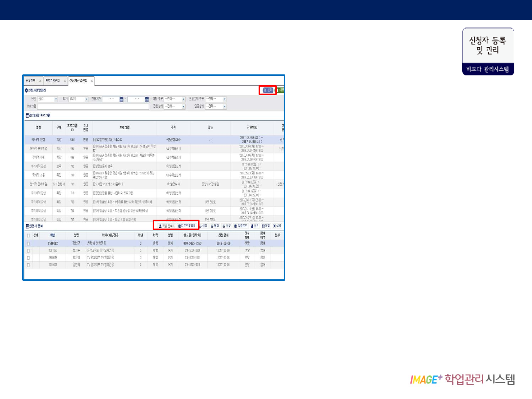Click the 저장 save button
Image resolution: width=532 pixels, height=399 pixels.
(x=266, y=226)
